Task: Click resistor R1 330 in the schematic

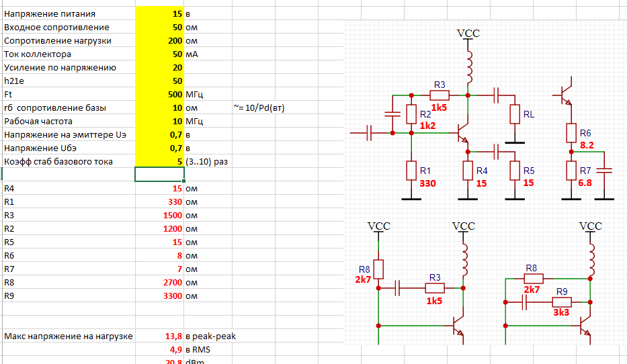Action: click(411, 171)
